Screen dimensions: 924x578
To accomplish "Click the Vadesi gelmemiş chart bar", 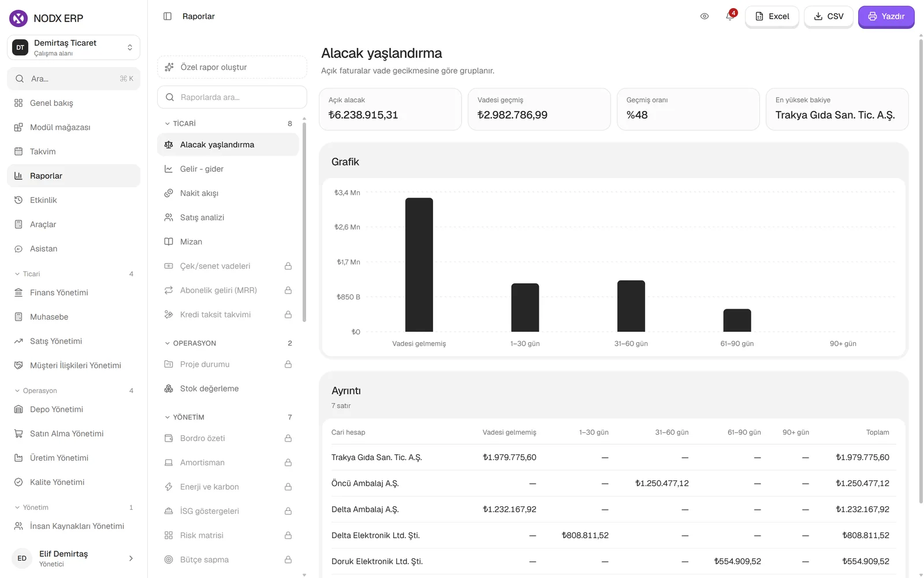I will pyautogui.click(x=419, y=265).
